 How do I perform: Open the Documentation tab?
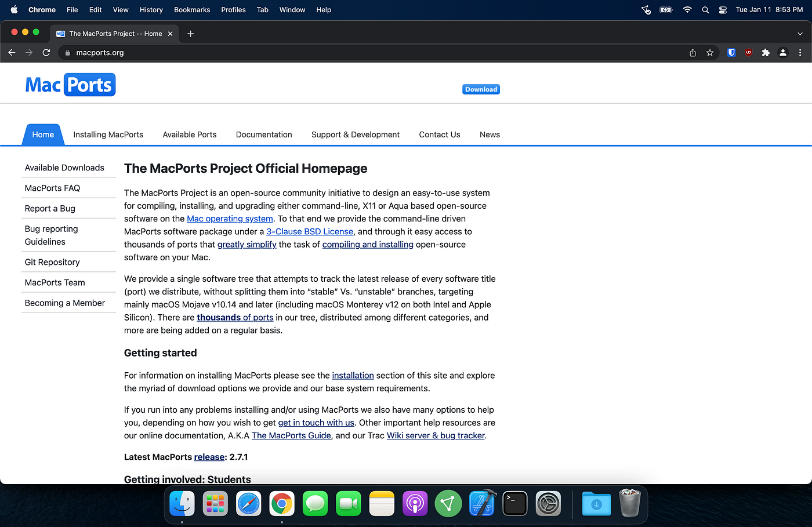(264, 135)
